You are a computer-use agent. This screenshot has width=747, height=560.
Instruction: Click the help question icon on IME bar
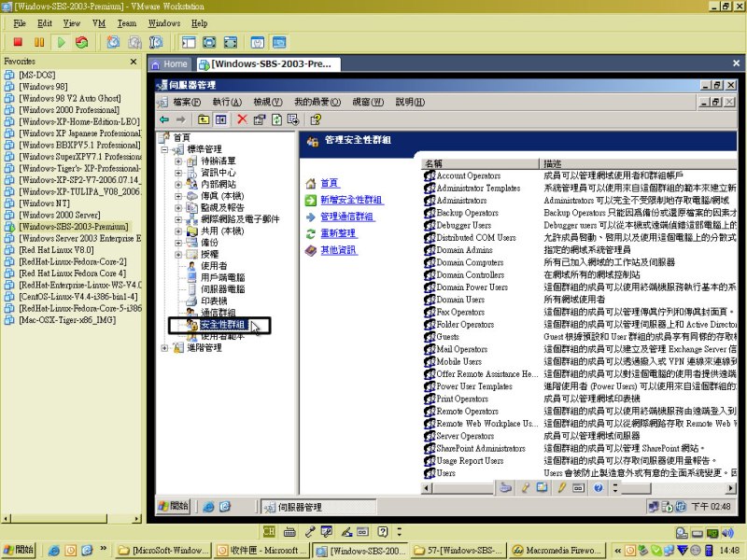click(383, 531)
